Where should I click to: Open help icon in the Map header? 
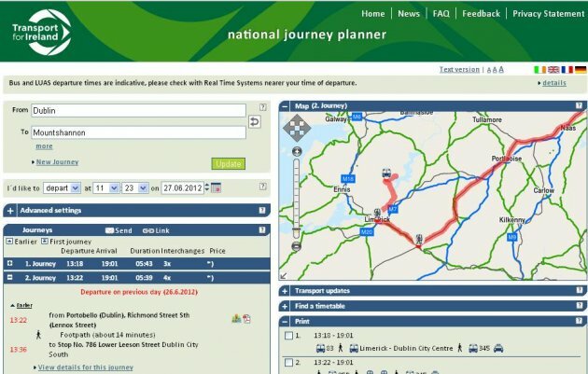coord(579,105)
